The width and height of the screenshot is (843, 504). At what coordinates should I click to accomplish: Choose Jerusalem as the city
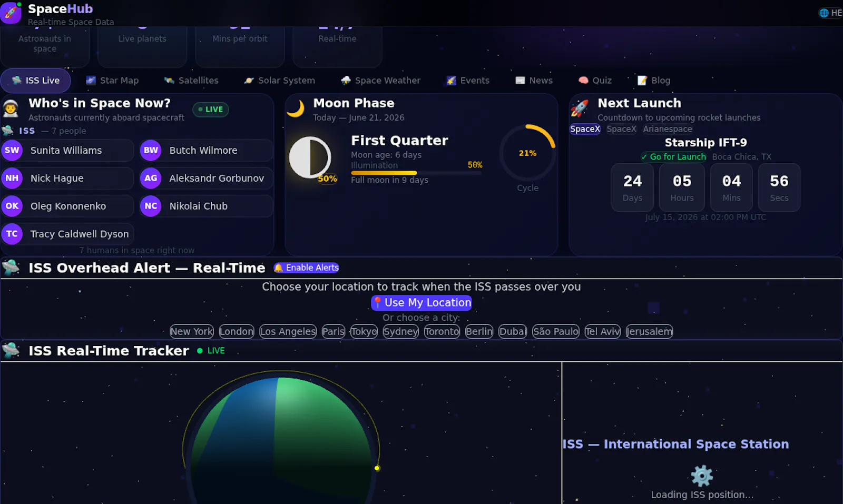[650, 331]
